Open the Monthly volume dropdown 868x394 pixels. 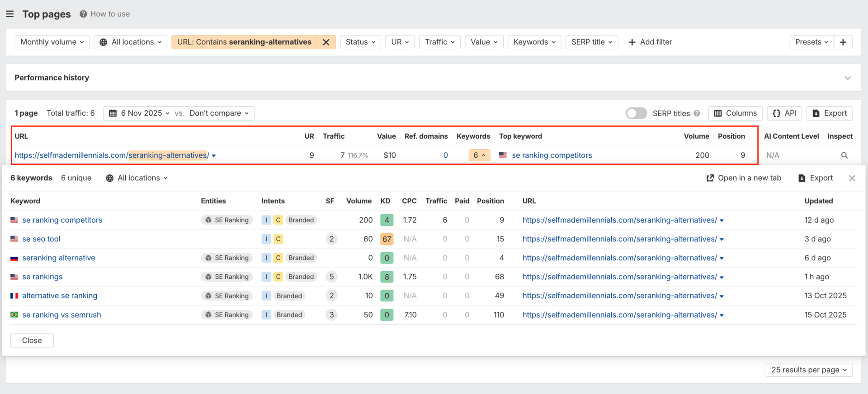(x=52, y=42)
